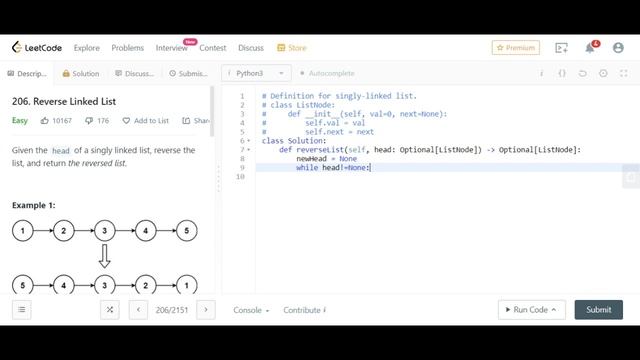Click the class Solution: code line
Image resolution: width=640 pixels, height=360 pixels.
coord(294,141)
